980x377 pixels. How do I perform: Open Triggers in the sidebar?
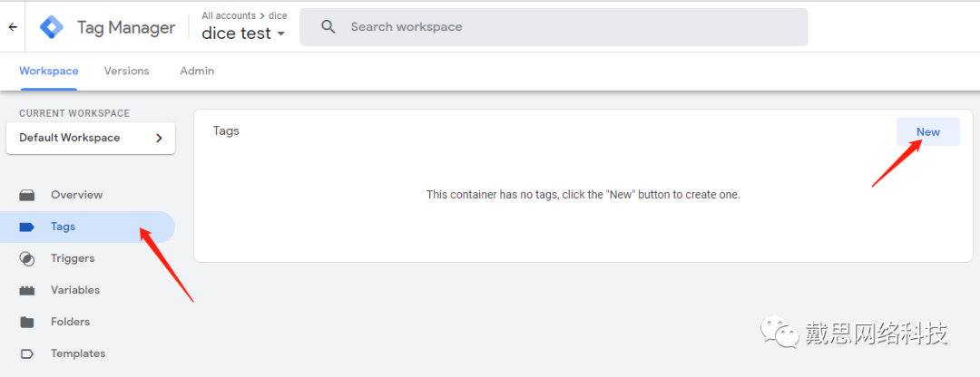click(x=87, y=258)
